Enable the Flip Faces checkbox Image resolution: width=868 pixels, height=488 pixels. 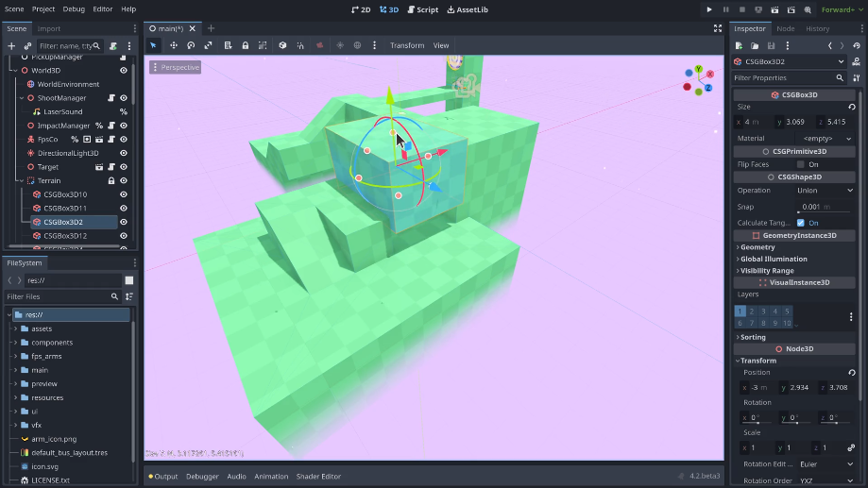[x=801, y=164]
